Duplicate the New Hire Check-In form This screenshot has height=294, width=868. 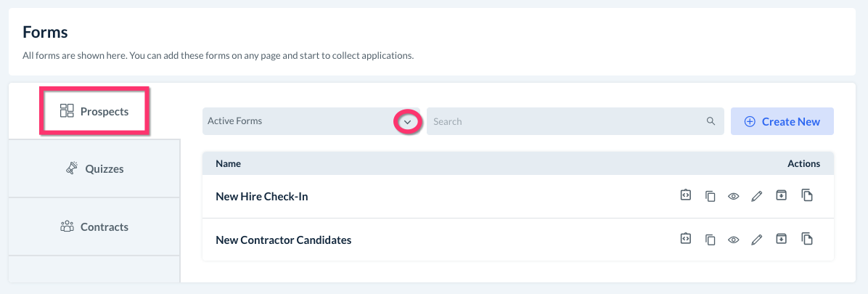point(806,196)
